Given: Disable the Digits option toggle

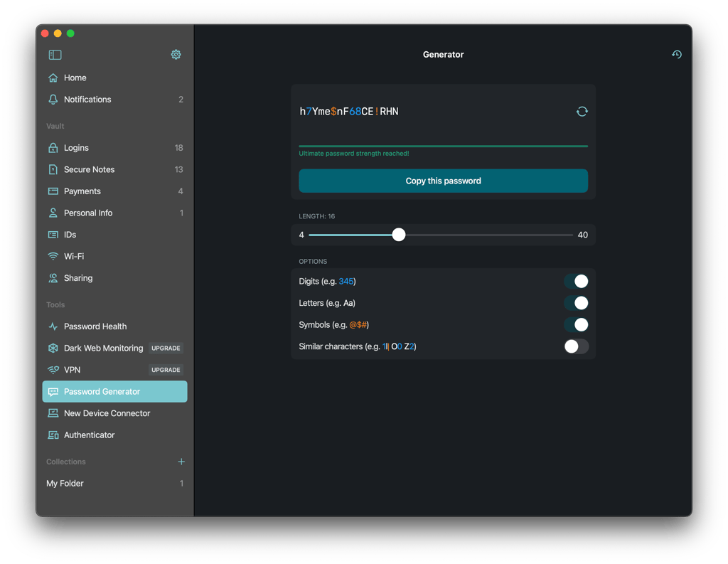Looking at the screenshot, I should 576,281.
